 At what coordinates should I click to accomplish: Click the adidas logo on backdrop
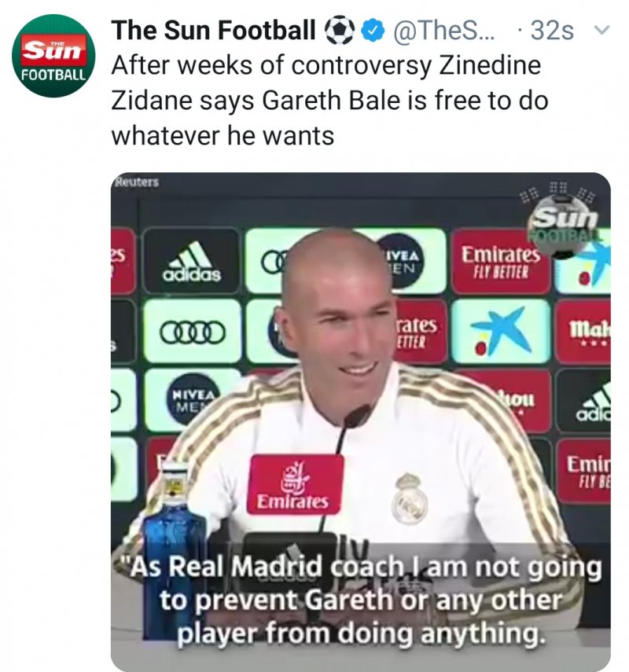pos(191,261)
